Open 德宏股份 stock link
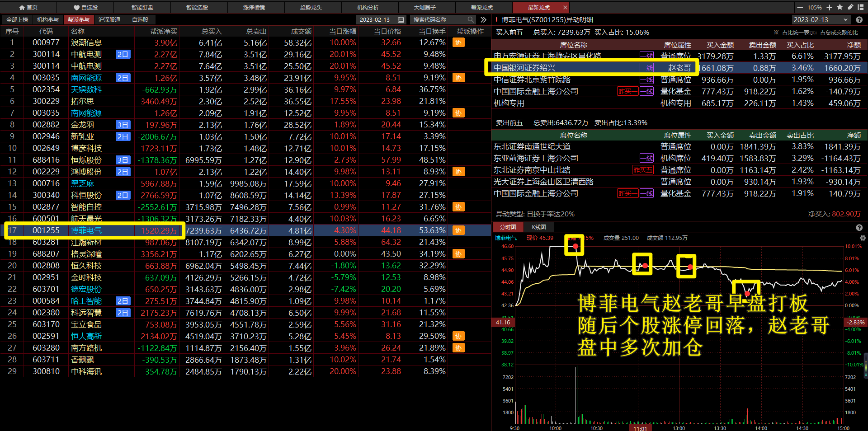The image size is (868, 431). [x=86, y=289]
